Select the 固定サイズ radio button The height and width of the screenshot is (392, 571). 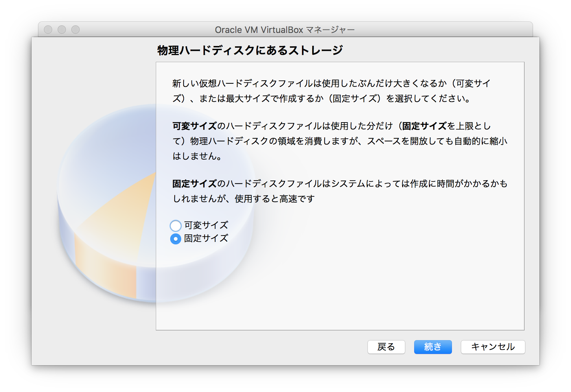[176, 239]
